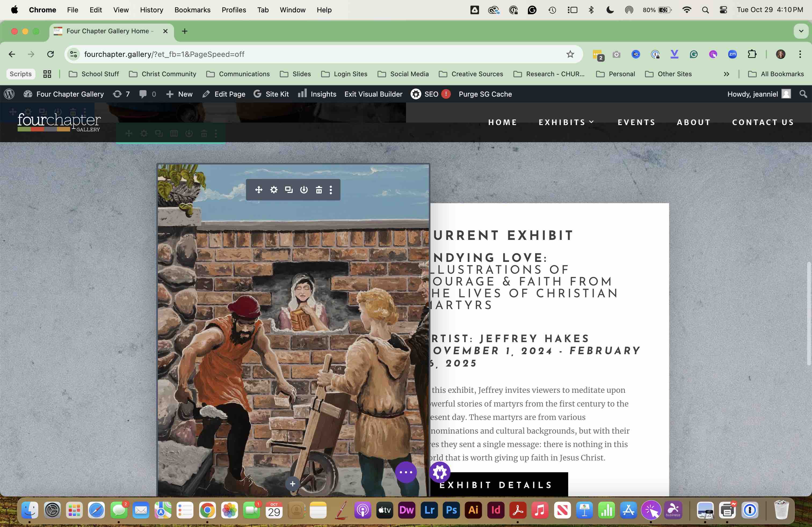The height and width of the screenshot is (527, 812).
Task: Open Howdy, jeanniel account menu
Action: coord(759,94)
